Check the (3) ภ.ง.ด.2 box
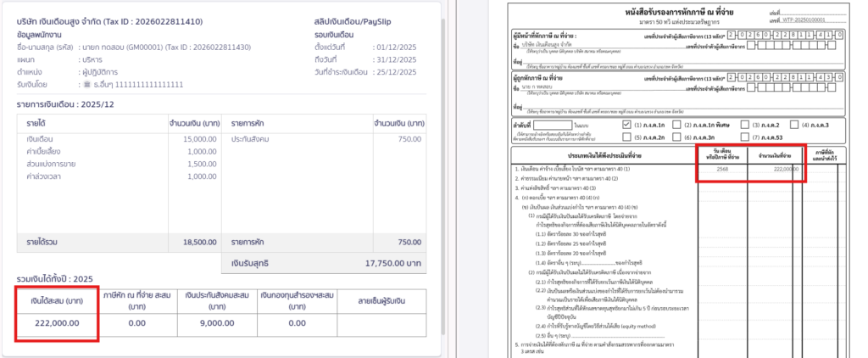This screenshot has width=868, height=358. pos(747,124)
